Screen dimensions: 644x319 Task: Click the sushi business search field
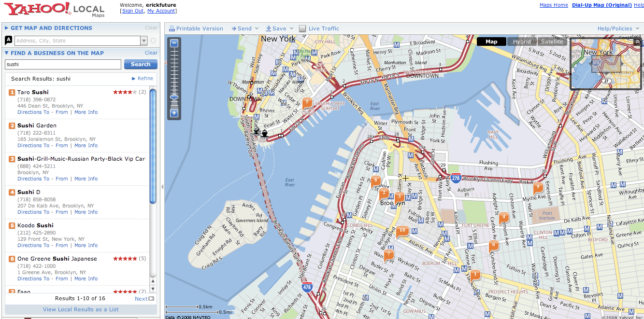[63, 64]
